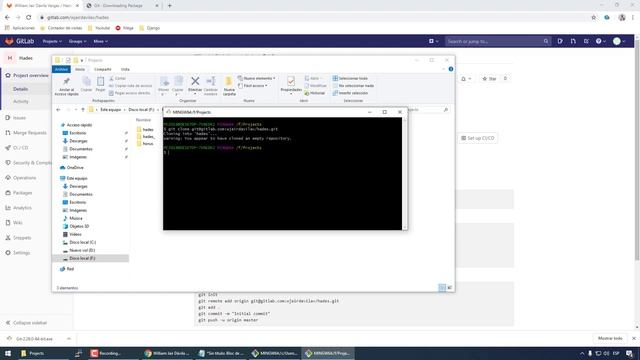Click Collapse sidebar in GitLab

pos(27,323)
